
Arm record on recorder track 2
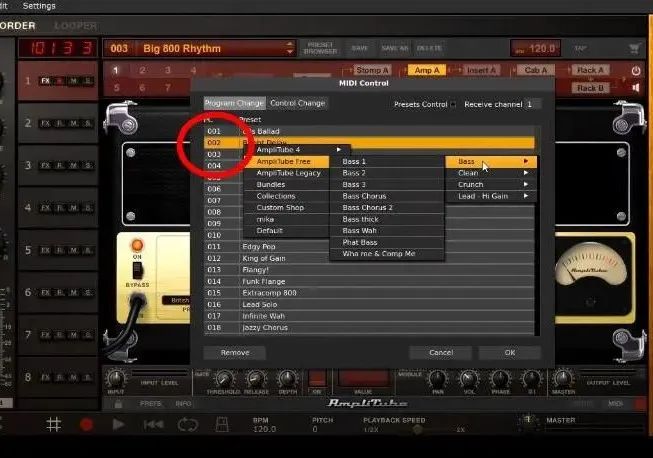pos(60,123)
